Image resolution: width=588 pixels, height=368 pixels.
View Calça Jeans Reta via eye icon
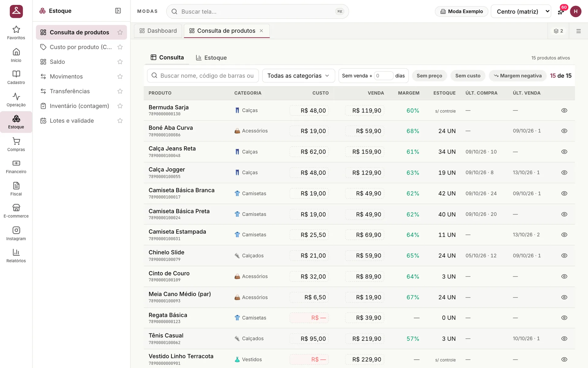tap(564, 152)
